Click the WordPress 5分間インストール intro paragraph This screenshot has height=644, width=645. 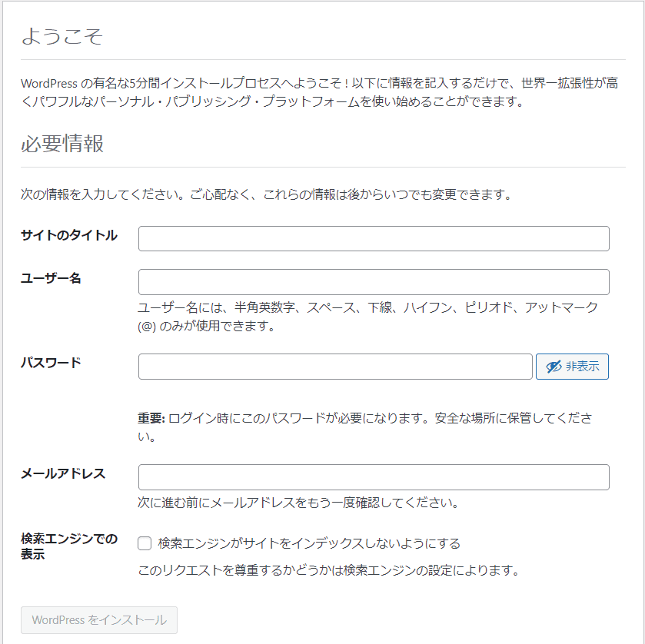pos(320,92)
